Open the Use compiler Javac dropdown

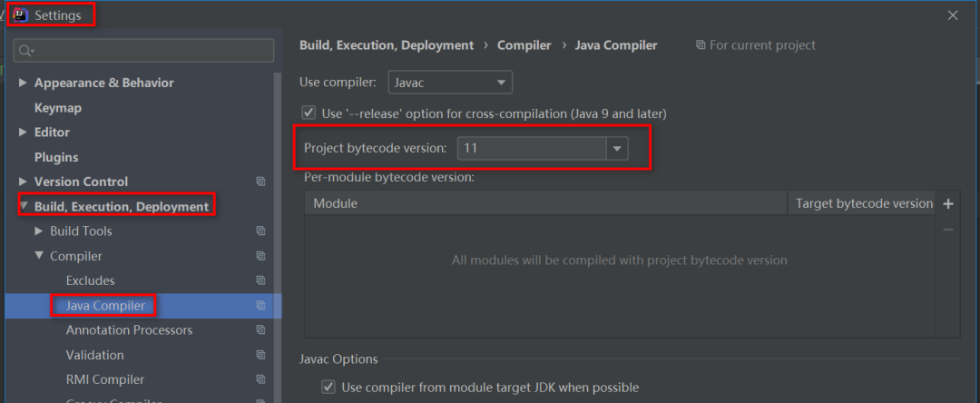(x=450, y=83)
